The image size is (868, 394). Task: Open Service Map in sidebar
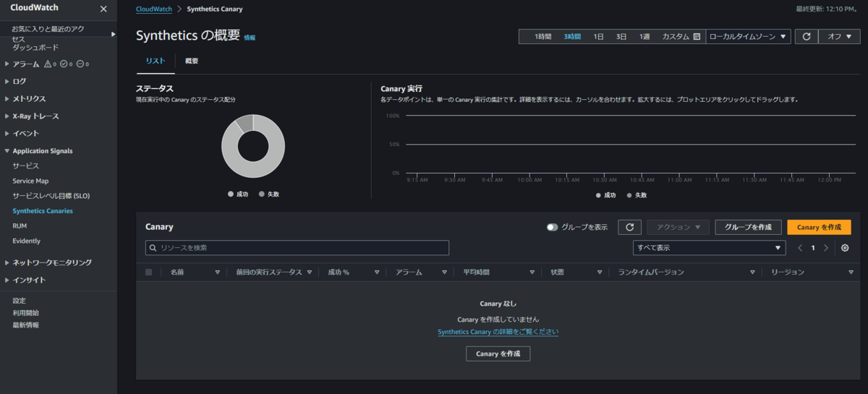[x=30, y=181]
